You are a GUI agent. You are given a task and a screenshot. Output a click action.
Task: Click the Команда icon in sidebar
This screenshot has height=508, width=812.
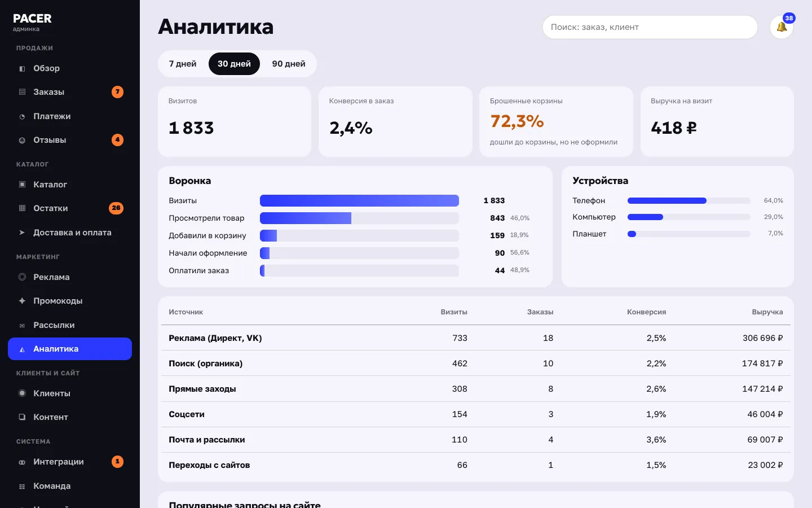point(22,486)
